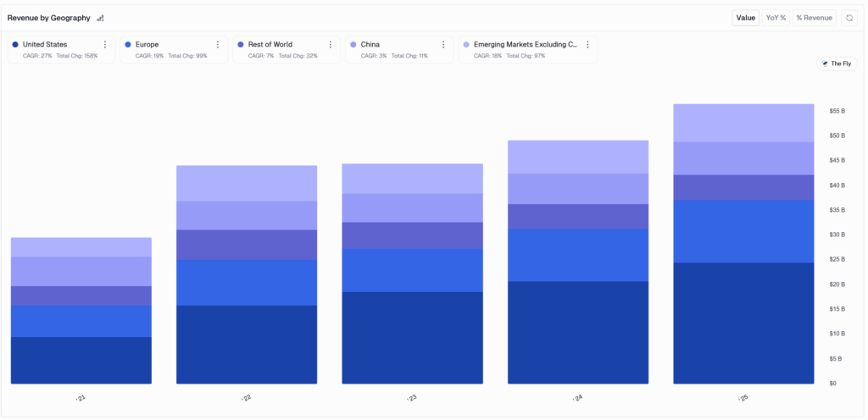Click the Emerging Markets legend color dot
Viewport: 868px width, 420px height.
tap(466, 44)
